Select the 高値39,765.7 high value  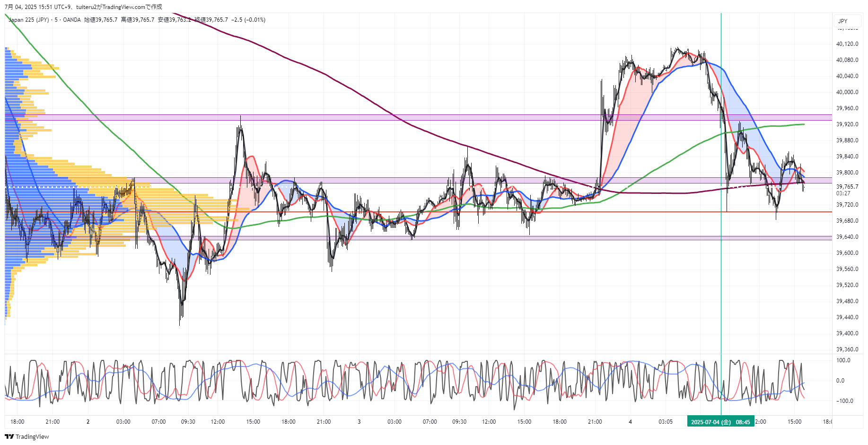click(138, 20)
